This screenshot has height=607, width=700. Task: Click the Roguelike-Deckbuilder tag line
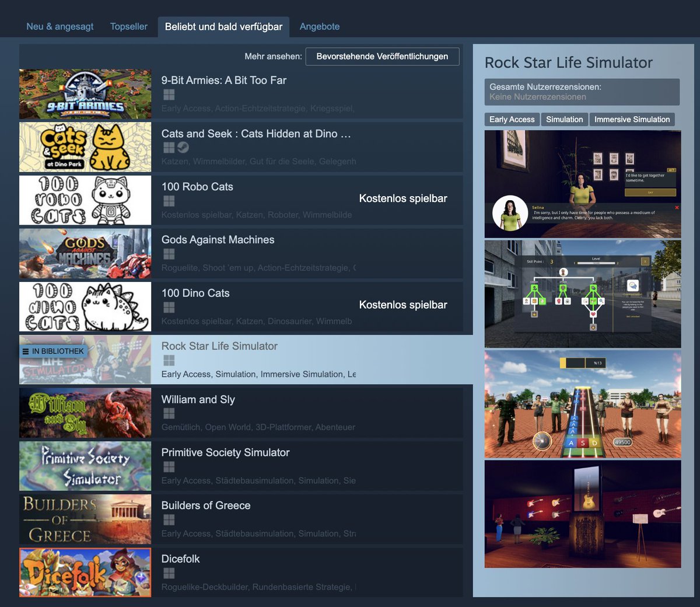[x=258, y=587]
